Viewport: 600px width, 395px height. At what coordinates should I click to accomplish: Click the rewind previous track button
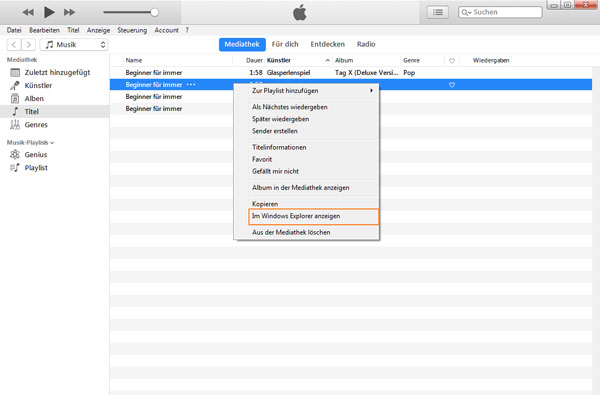click(x=28, y=12)
